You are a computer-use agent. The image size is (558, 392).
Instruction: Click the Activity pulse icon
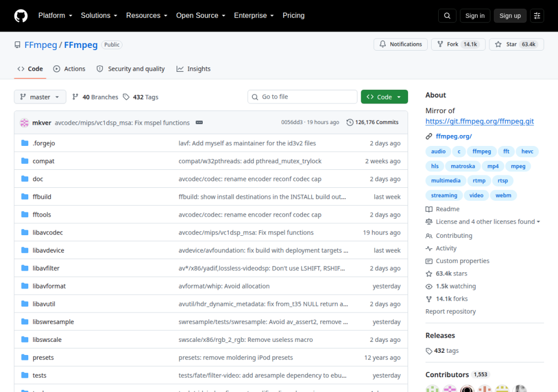[x=429, y=248]
